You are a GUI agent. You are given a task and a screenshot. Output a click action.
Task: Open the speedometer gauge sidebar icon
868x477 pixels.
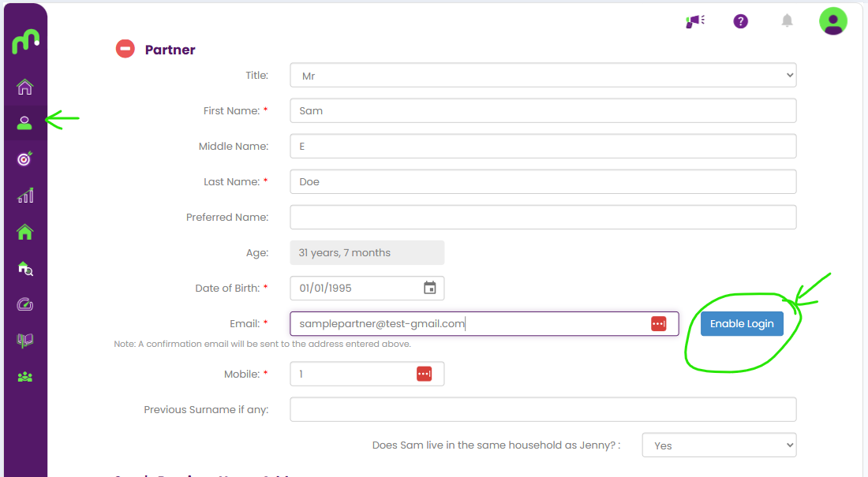tap(25, 304)
